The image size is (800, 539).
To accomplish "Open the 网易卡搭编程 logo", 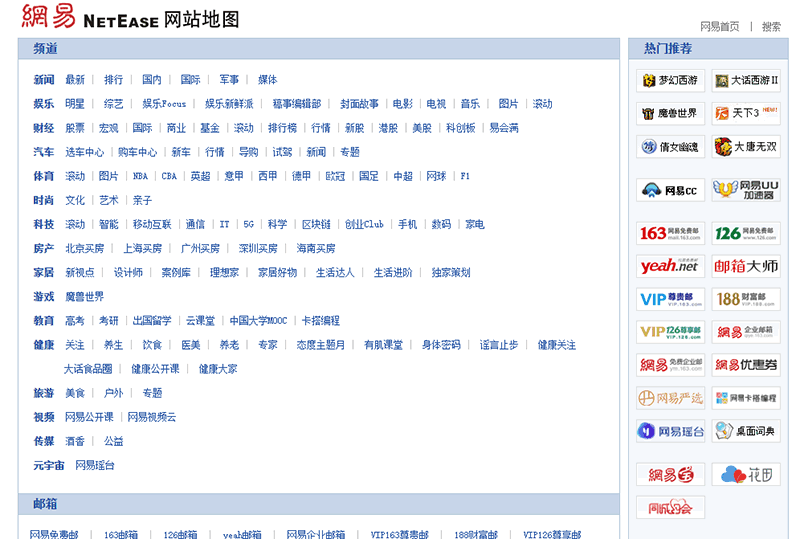I will 746,398.
